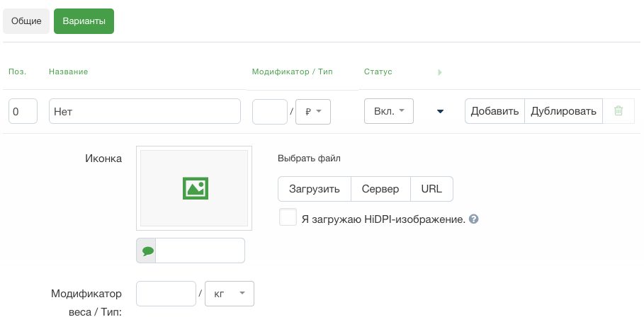
Task: Click the Статус column header
Action: (x=378, y=71)
